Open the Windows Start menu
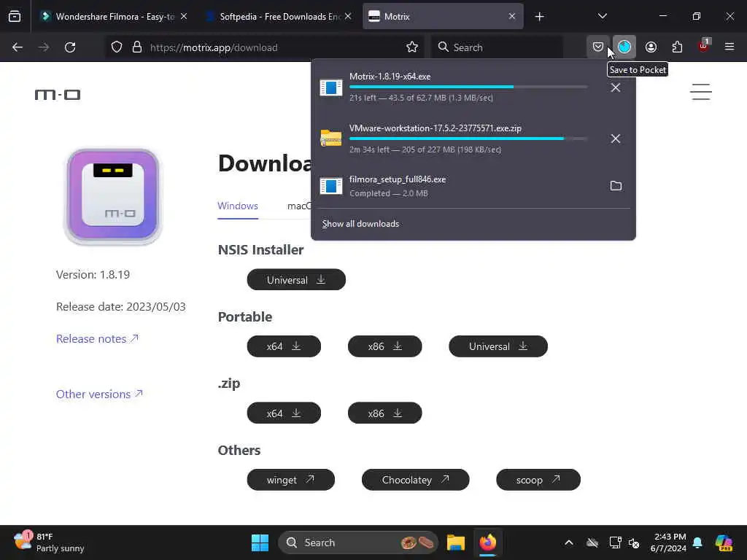 [x=260, y=542]
